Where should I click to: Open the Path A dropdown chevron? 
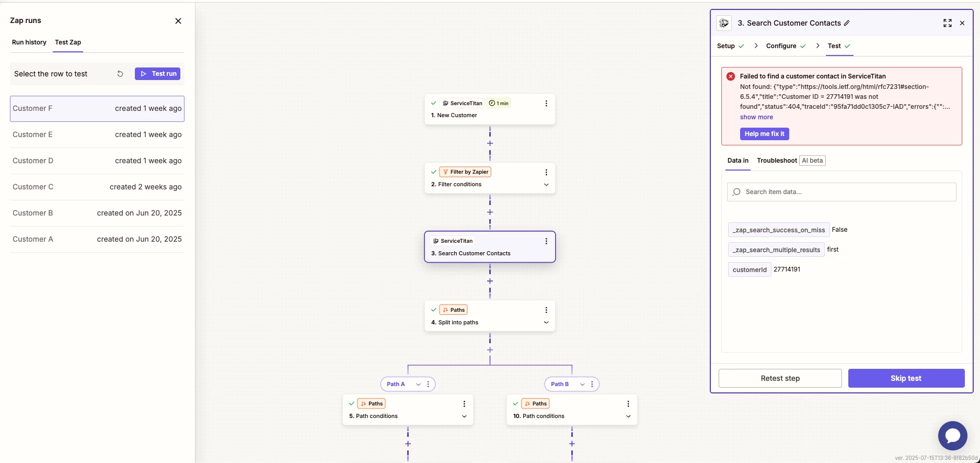[418, 385]
